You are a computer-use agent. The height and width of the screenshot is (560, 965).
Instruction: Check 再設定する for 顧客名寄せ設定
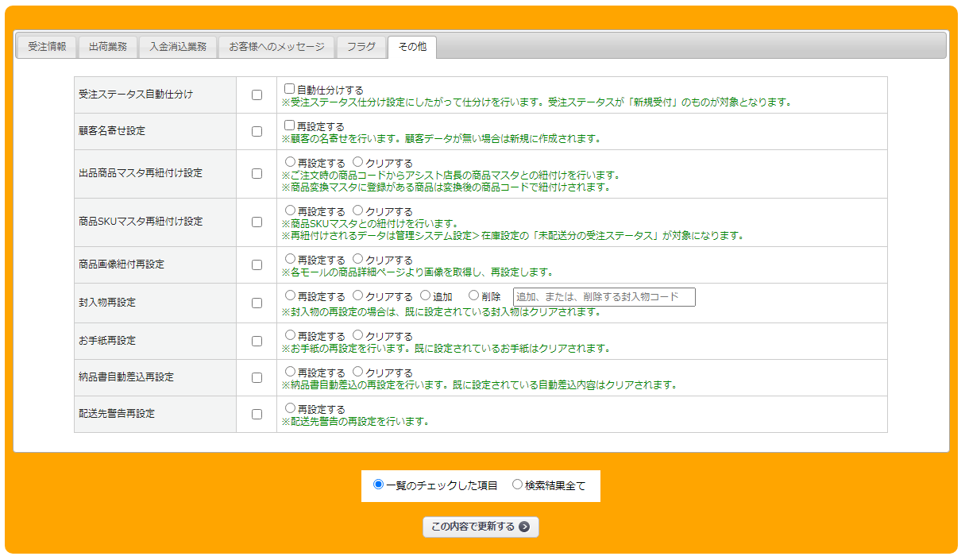coord(290,126)
